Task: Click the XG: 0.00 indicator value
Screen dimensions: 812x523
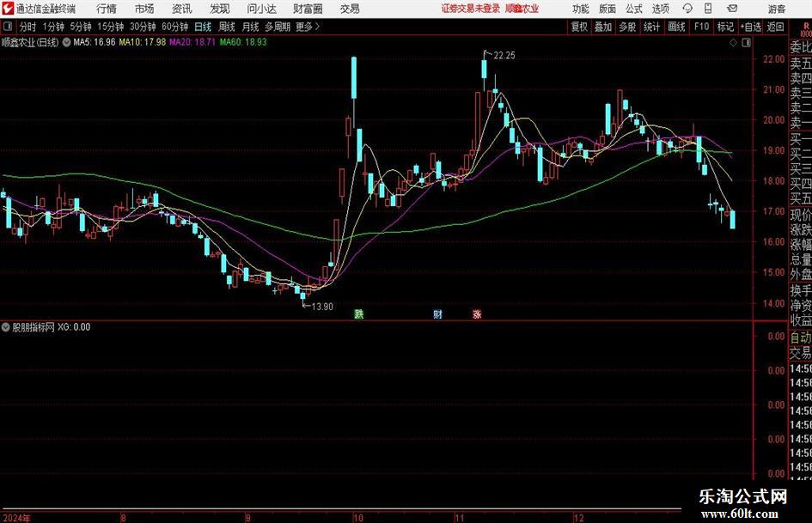Action: point(74,327)
